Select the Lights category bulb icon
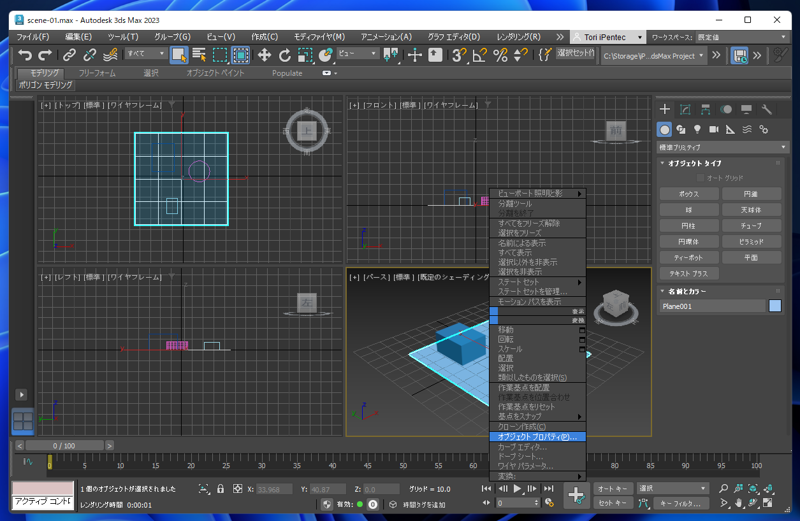 (x=697, y=130)
